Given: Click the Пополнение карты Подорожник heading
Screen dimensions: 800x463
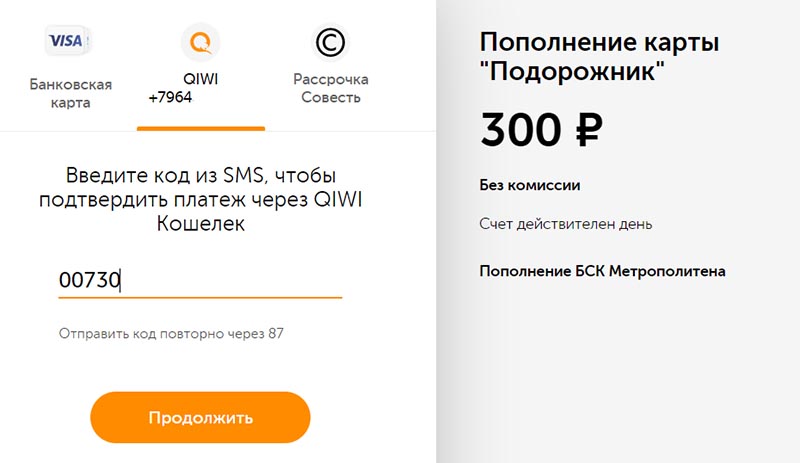Looking at the screenshot, I should click(x=599, y=57).
